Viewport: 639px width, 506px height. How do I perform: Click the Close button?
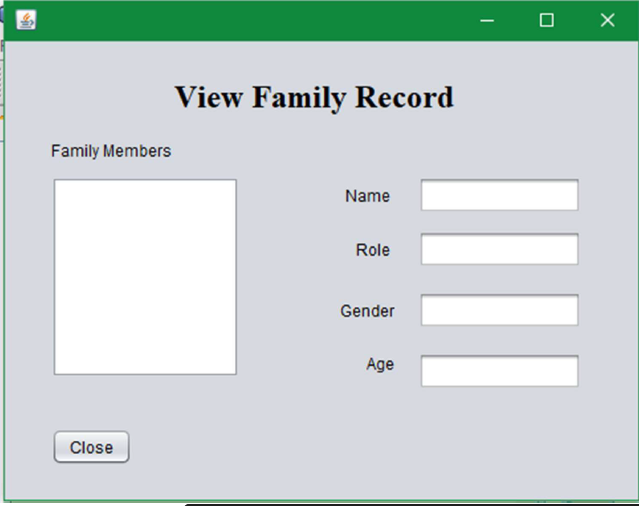point(91,447)
